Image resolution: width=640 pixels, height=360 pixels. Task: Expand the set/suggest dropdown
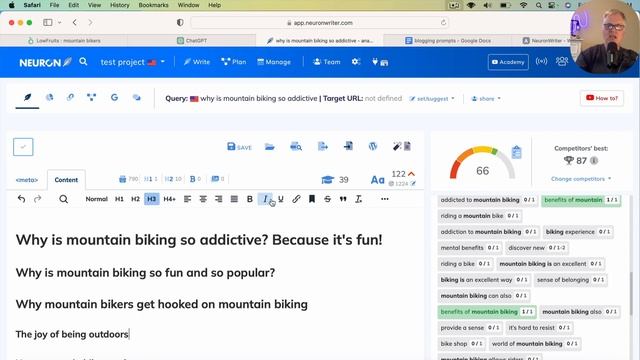pos(432,99)
